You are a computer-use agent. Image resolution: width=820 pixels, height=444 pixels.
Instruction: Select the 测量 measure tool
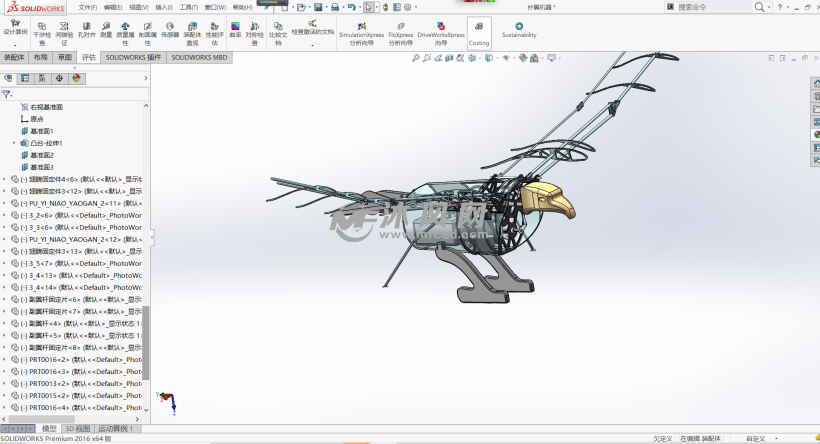click(106, 31)
